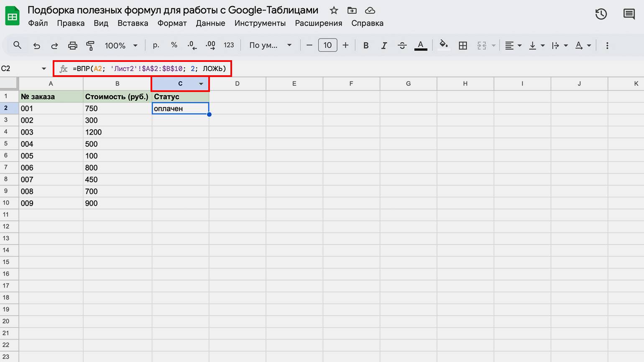Select column A header
The width and height of the screenshot is (644, 362).
click(x=51, y=84)
